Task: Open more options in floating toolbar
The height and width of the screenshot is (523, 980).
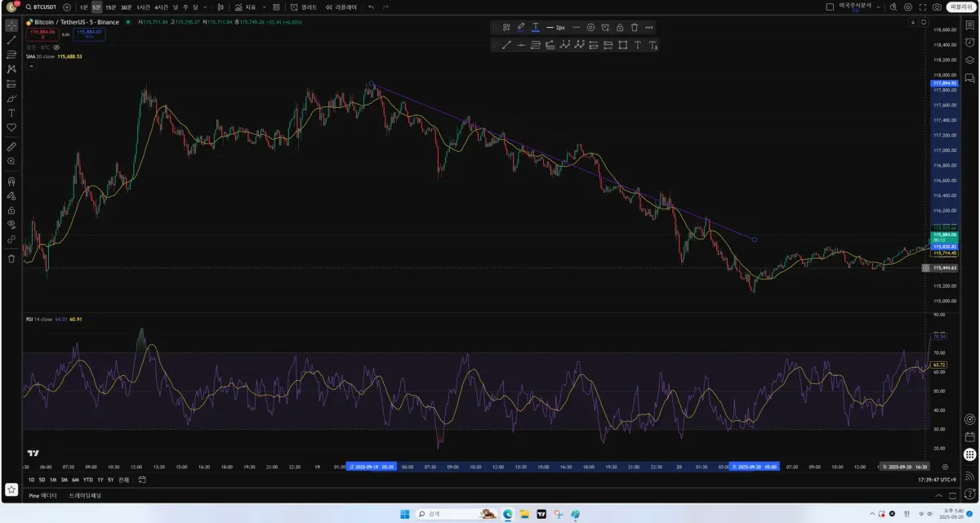Action: point(649,27)
